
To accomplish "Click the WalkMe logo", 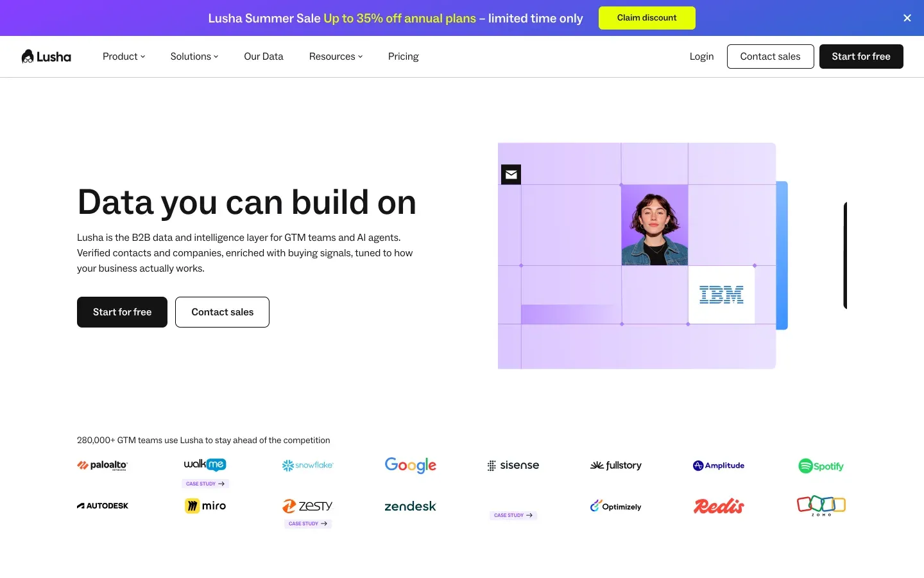I will pos(205,464).
